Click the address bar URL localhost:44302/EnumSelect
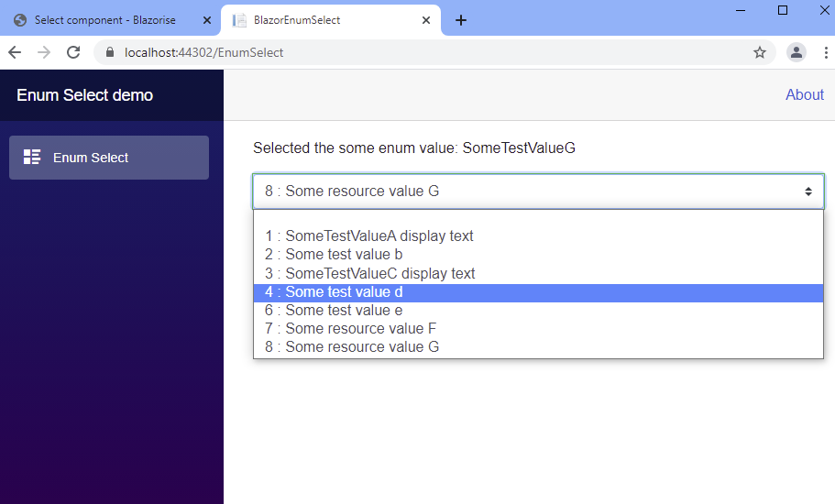The image size is (835, 504). coord(204,52)
